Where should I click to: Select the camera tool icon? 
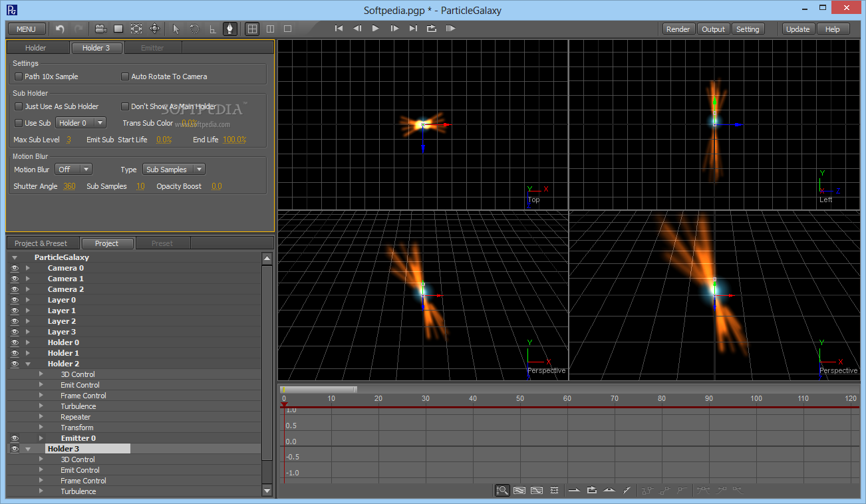[x=100, y=29]
